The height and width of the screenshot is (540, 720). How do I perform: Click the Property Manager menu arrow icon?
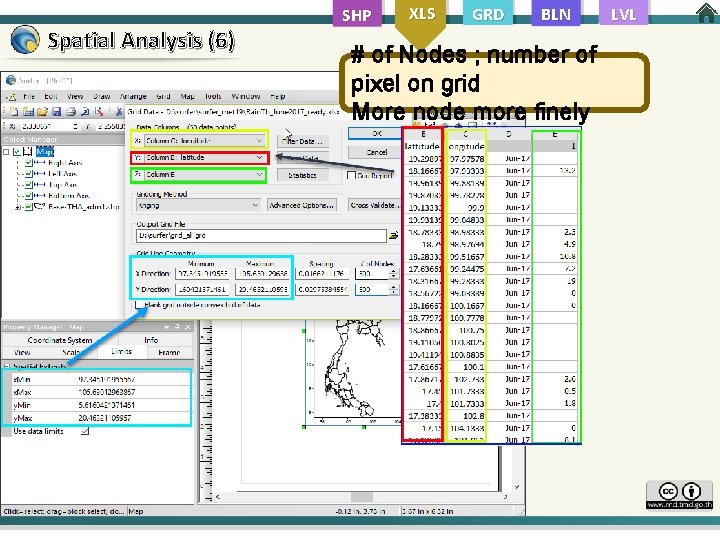(166, 327)
